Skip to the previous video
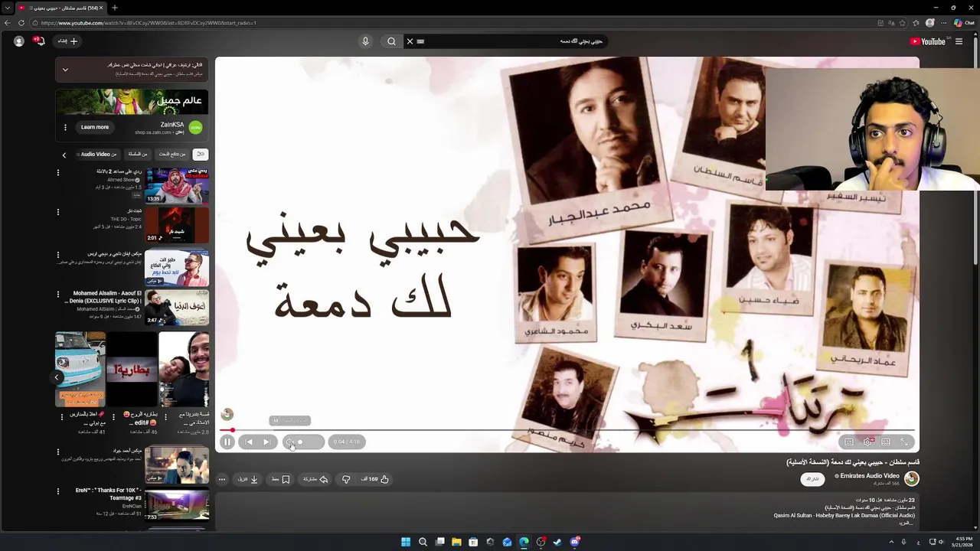 pyautogui.click(x=249, y=442)
